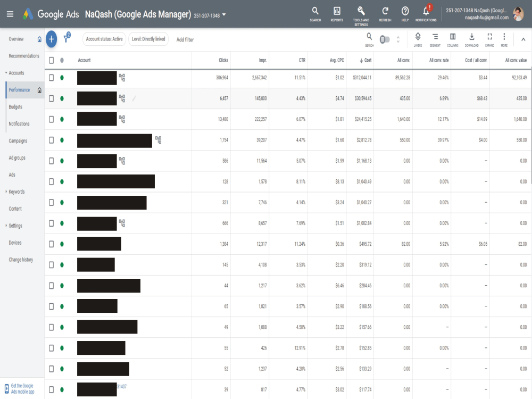Click manager hierarchy icon in 1,754 clicks row
Image resolution: width=532 pixels, height=399 pixels.
(159, 140)
